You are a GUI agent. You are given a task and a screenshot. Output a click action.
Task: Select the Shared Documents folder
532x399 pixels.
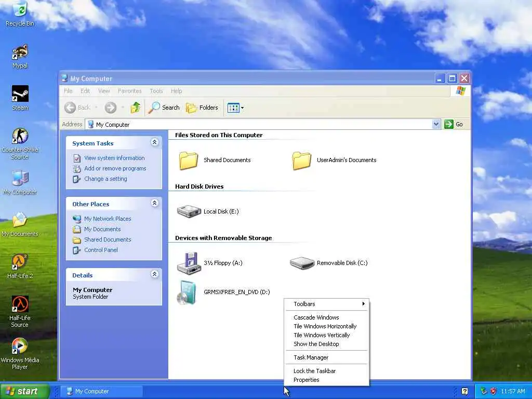[215, 160]
